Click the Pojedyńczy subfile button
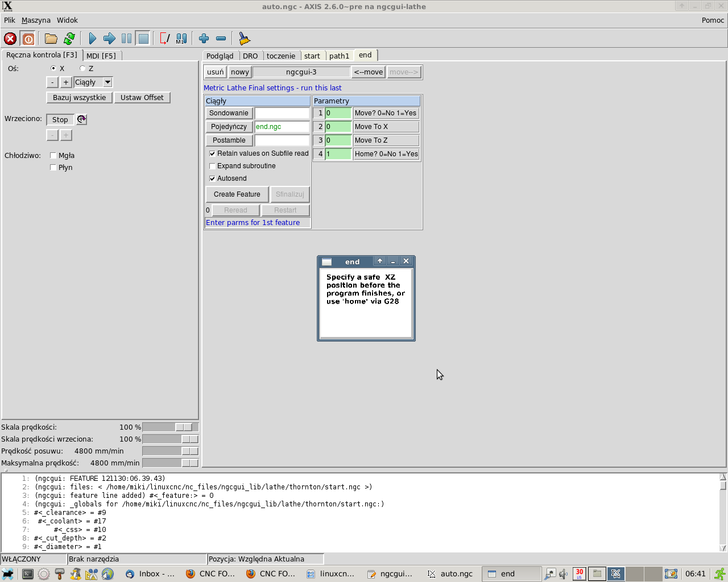 (x=229, y=127)
